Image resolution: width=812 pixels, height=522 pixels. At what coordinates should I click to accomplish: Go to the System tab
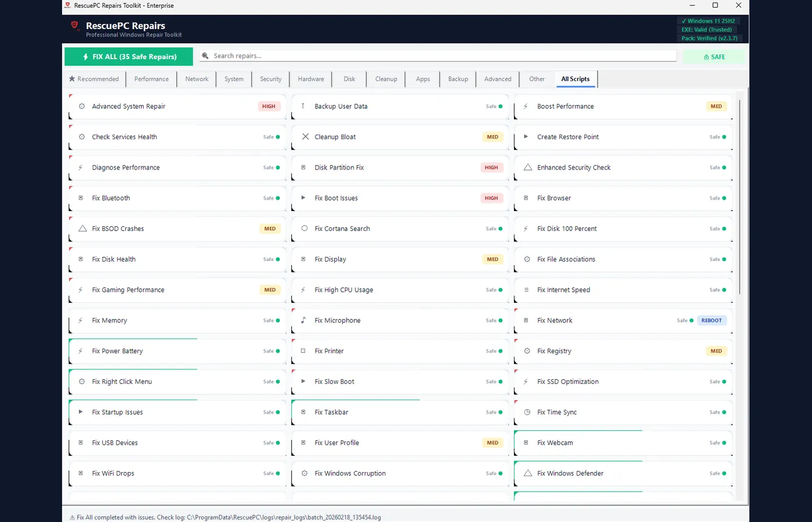tap(234, 79)
